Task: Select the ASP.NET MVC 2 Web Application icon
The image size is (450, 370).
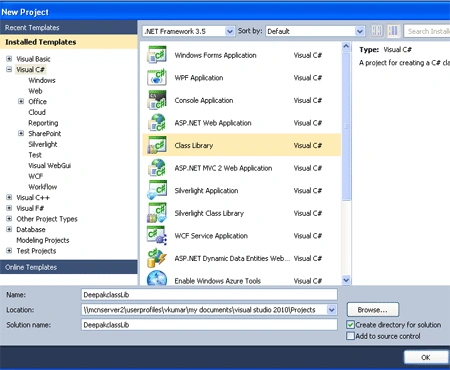Action: coord(157,168)
